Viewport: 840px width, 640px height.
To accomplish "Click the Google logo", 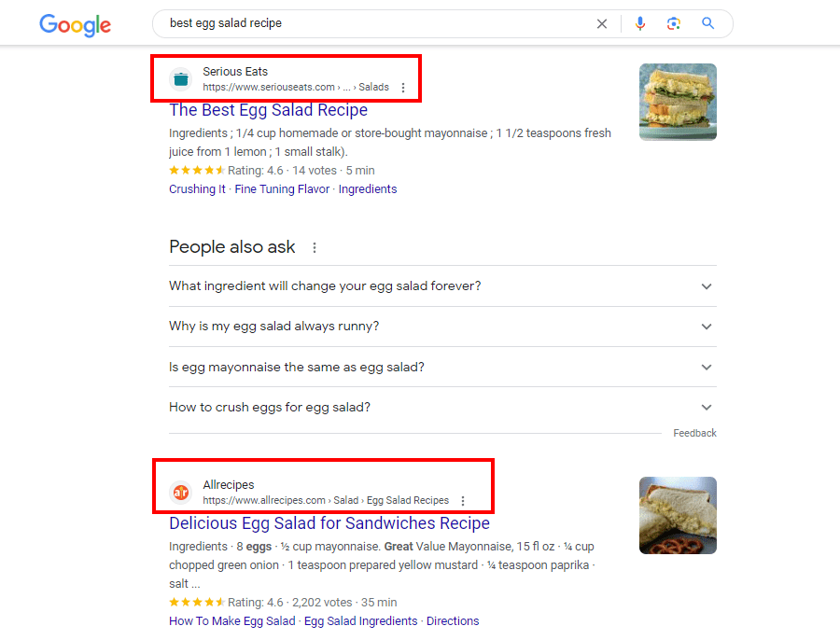I will point(75,24).
